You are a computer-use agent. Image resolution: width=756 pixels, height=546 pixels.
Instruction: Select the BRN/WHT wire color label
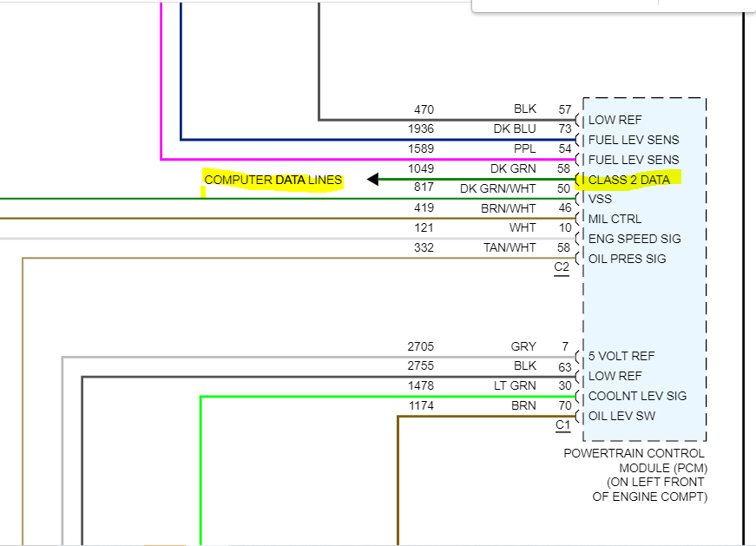coord(508,208)
